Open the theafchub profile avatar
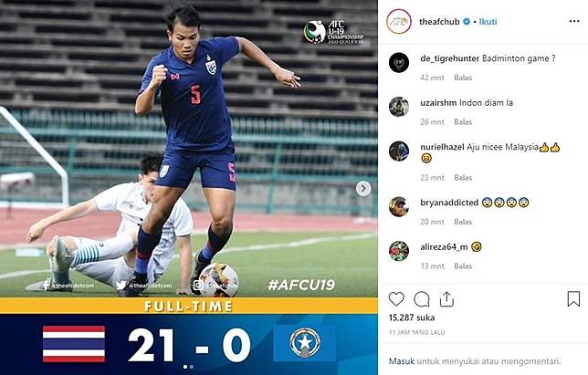The image size is (588, 375). click(x=399, y=22)
